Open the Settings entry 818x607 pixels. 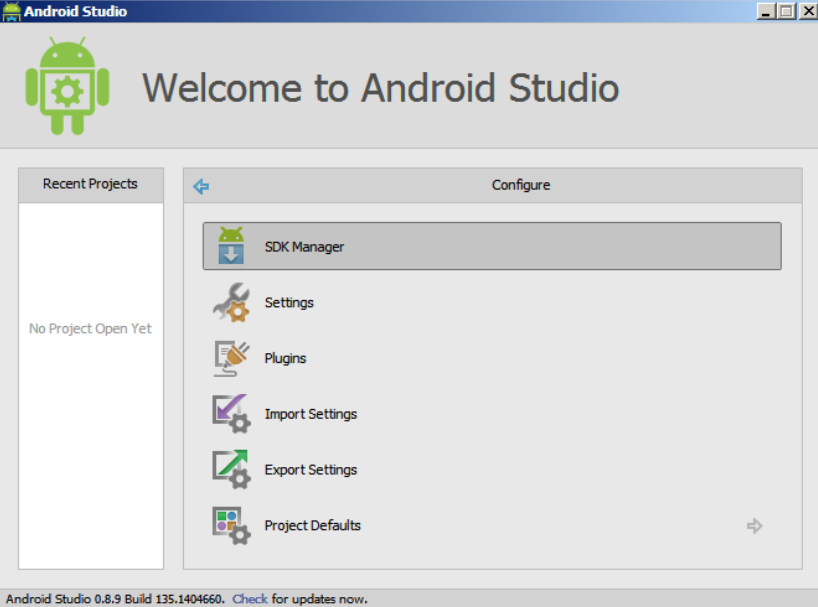tap(289, 302)
